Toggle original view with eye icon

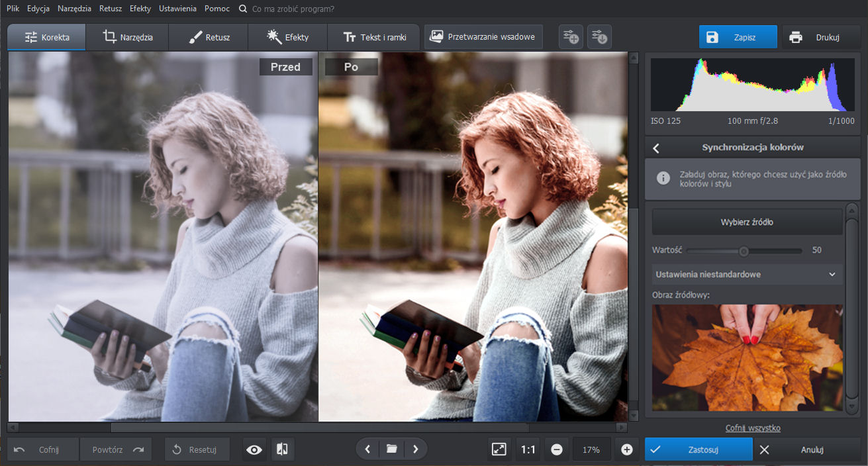[254, 449]
